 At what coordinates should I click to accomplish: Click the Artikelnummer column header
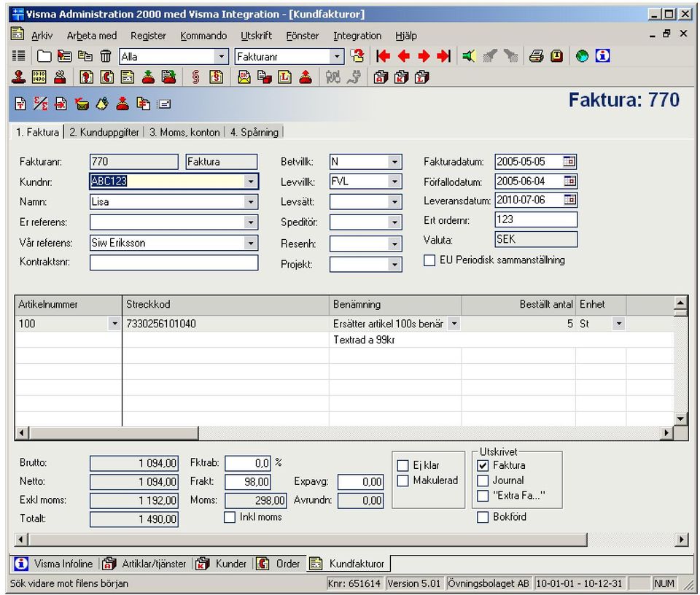click(69, 304)
